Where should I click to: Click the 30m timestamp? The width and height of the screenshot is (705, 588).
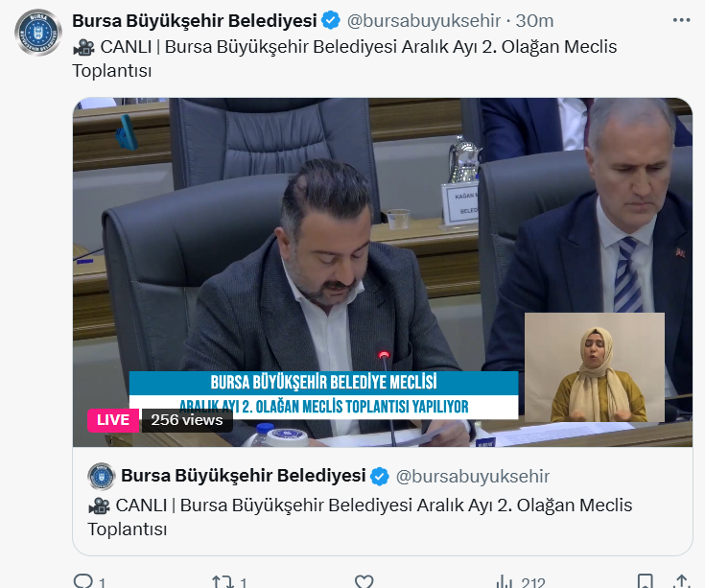[x=534, y=21]
